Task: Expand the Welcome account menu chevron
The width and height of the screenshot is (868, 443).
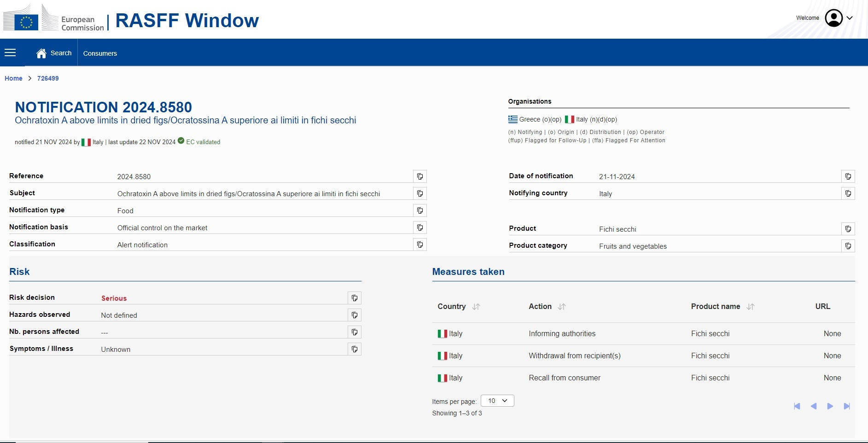Action: (x=850, y=18)
